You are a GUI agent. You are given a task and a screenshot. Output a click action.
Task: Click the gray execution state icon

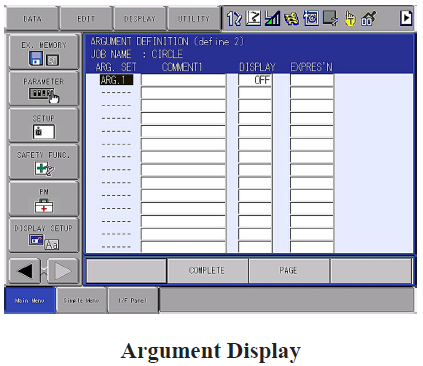(x=330, y=18)
